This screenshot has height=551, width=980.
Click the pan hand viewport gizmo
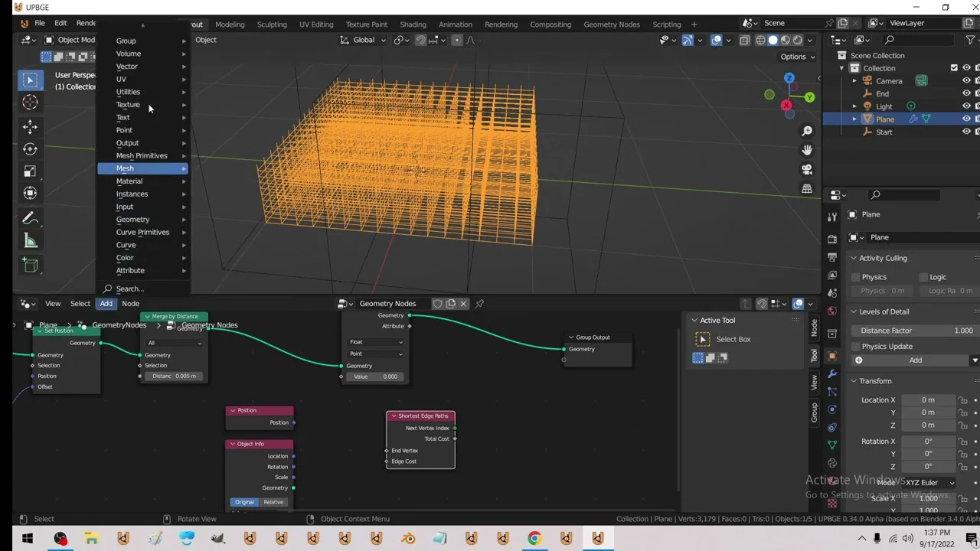pyautogui.click(x=807, y=151)
